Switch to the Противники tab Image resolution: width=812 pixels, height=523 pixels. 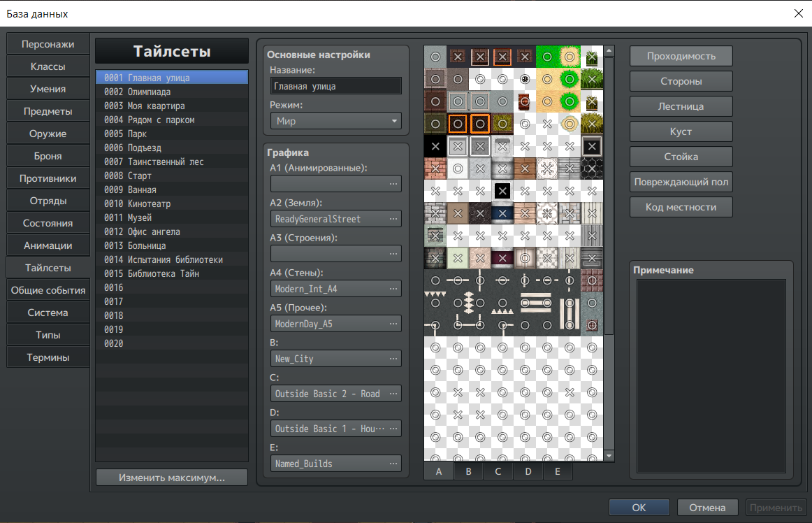pos(48,178)
